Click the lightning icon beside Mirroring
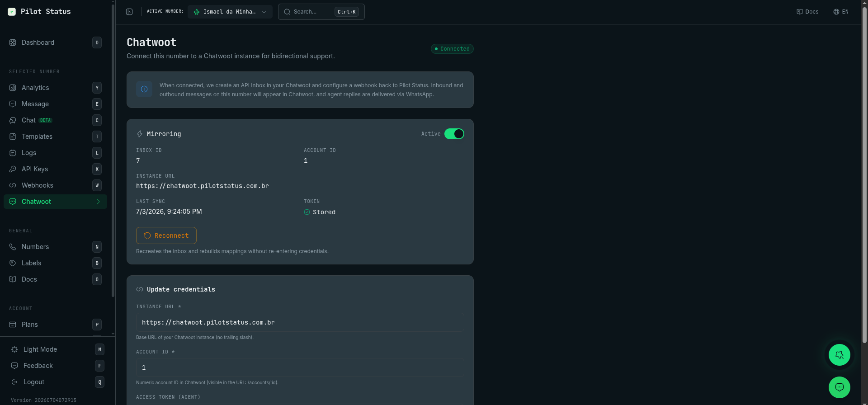Image resolution: width=868 pixels, height=405 pixels. click(140, 134)
